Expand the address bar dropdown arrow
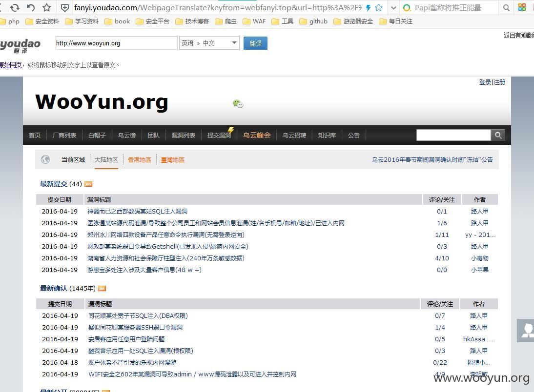The image size is (534, 392). tap(393, 7)
